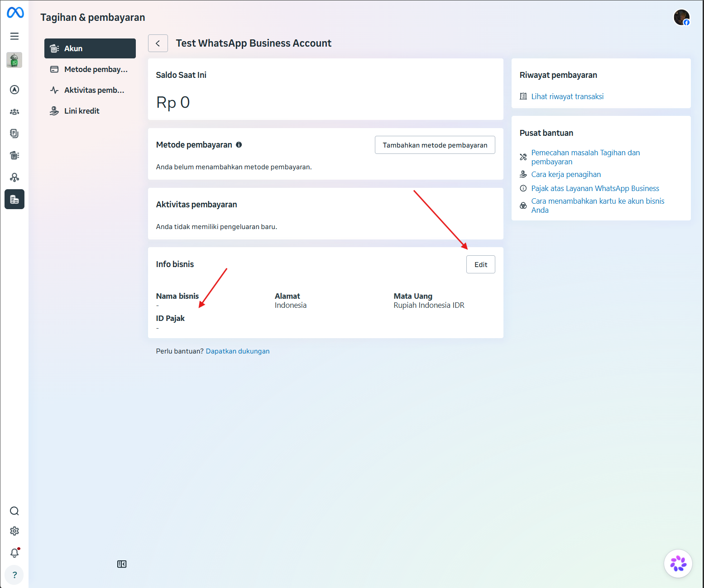Click the Rupiah Indonesia IDR value

coord(429,305)
